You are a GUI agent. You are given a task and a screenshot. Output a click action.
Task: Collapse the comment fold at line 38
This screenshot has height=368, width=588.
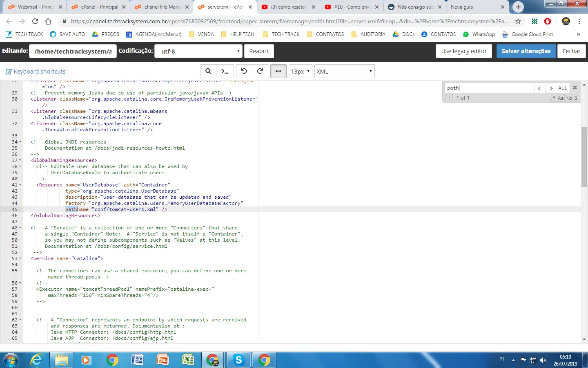coord(20,166)
